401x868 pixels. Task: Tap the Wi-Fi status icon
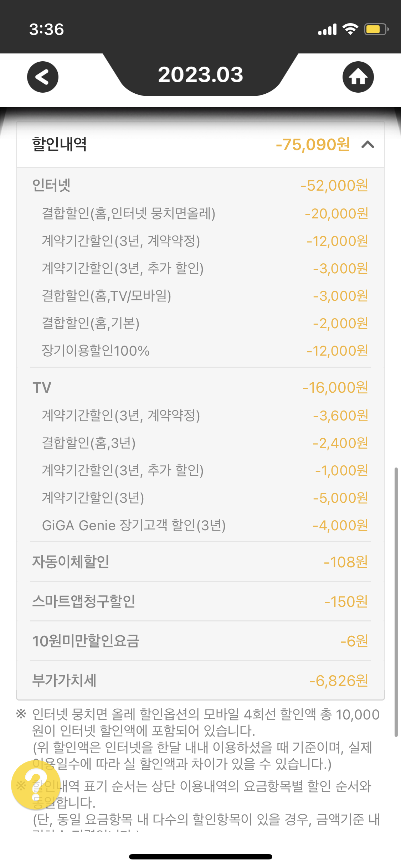[350, 29]
